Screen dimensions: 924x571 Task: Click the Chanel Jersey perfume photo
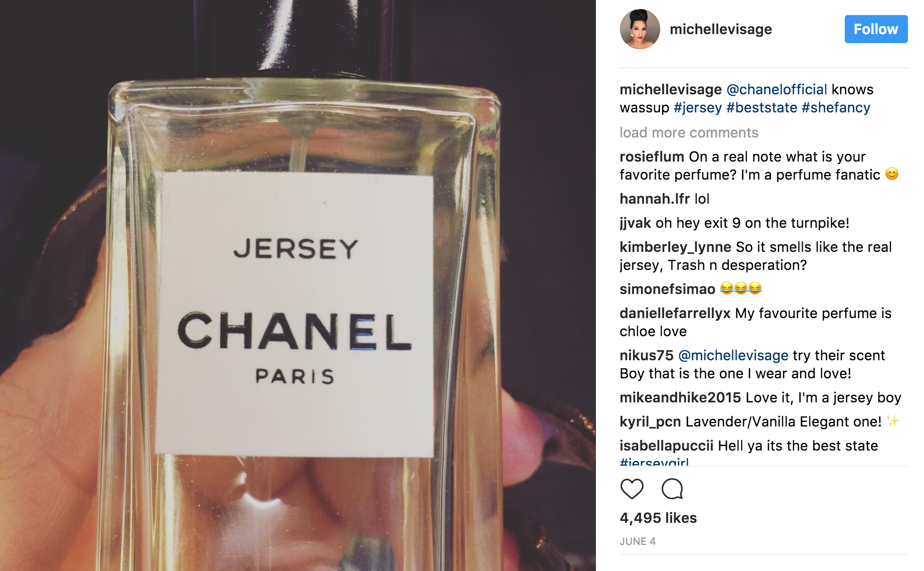[298, 285]
